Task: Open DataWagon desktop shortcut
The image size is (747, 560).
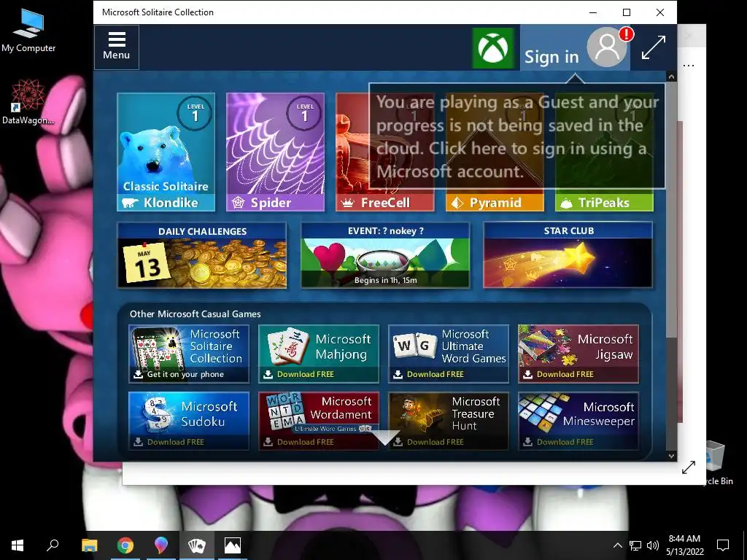Action: click(28, 102)
